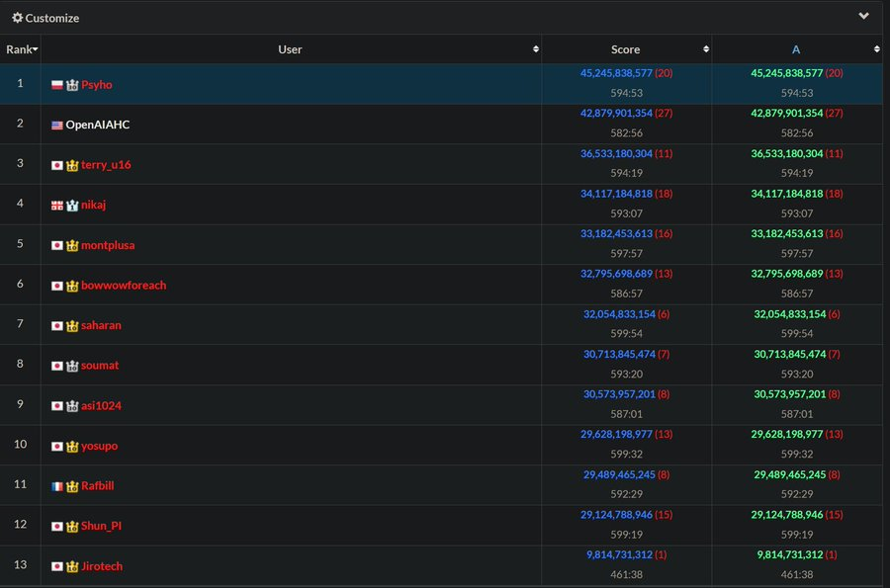This screenshot has height=588, width=890.
Task: Click US flag next to OpenAIAHC
Action: [x=56, y=126]
